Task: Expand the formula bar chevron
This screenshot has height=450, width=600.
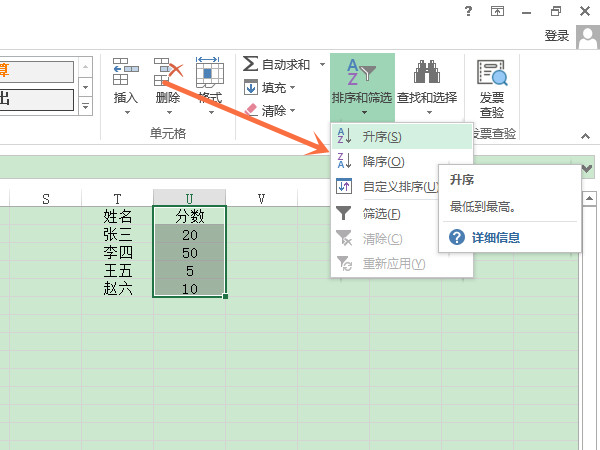Action: (587, 168)
